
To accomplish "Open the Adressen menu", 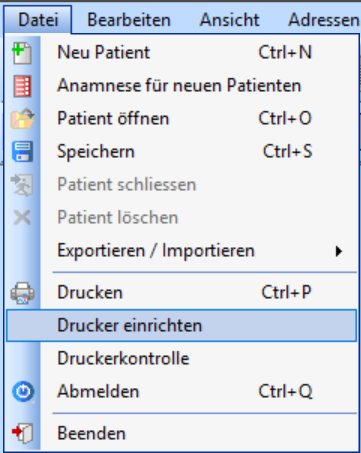I will point(323,20).
